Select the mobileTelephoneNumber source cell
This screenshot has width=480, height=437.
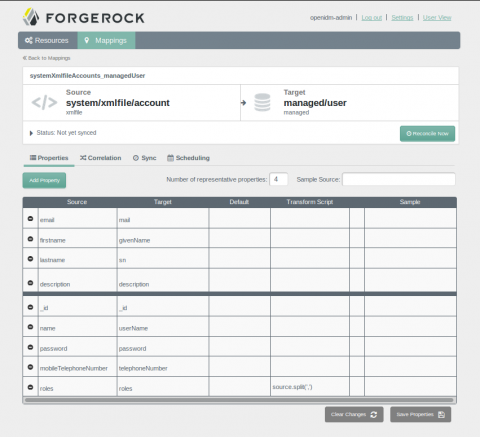[x=78, y=367]
